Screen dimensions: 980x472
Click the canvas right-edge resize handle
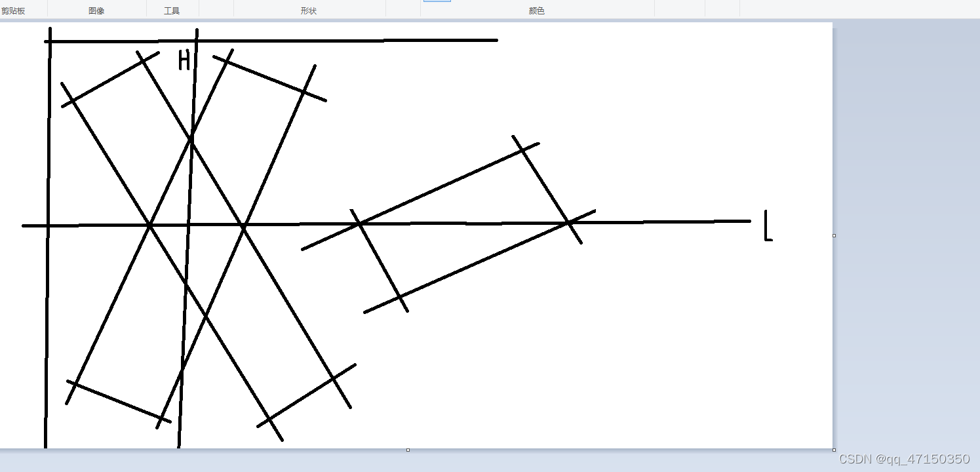[834, 235]
